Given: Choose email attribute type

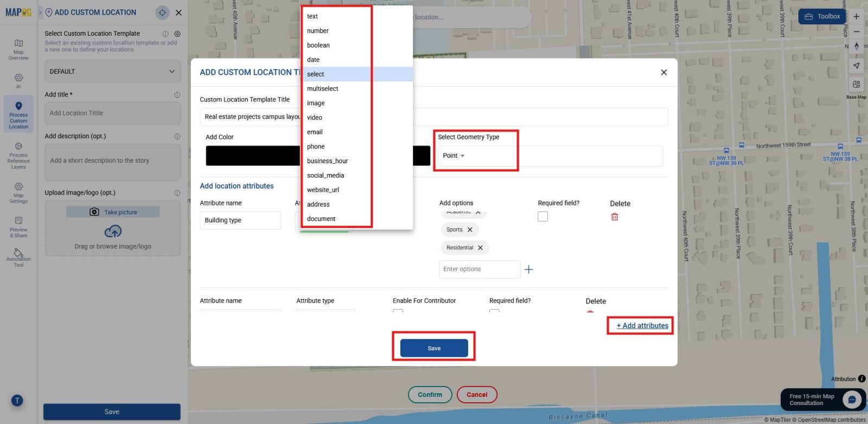Looking at the screenshot, I should click(x=357, y=132).
